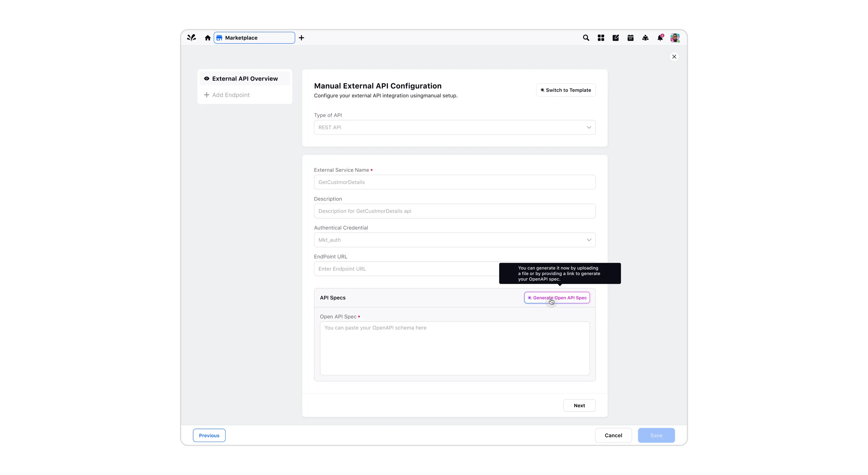This screenshot has width=868, height=475.
Task: Open the Authentical Credential dropdown
Action: coord(454,240)
